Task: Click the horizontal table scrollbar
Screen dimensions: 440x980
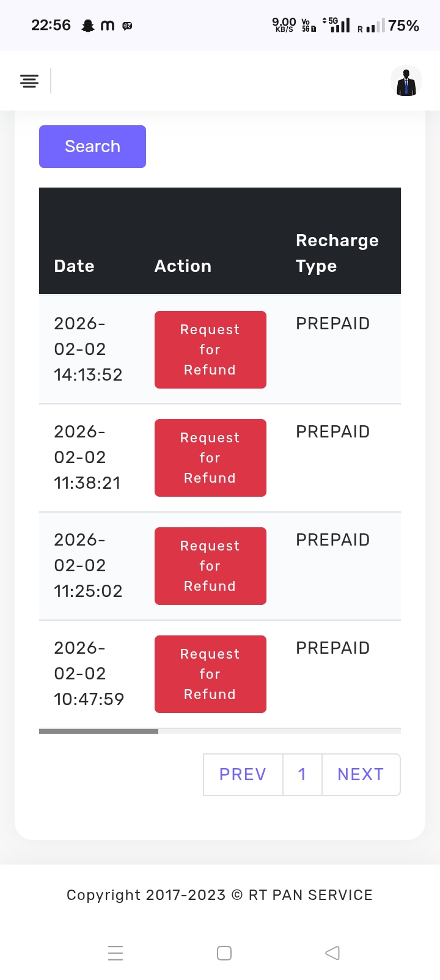Action: point(99,731)
